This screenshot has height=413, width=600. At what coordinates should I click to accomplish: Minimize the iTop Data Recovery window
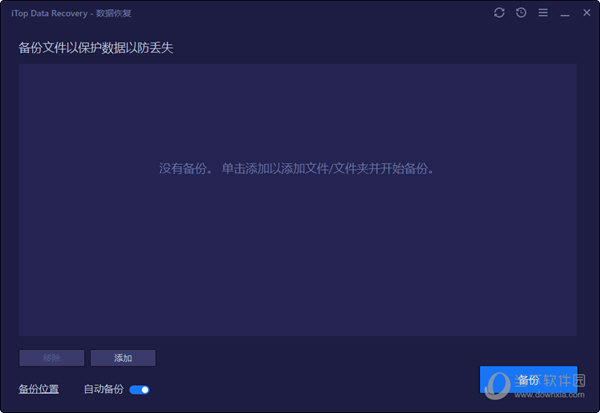(x=565, y=15)
